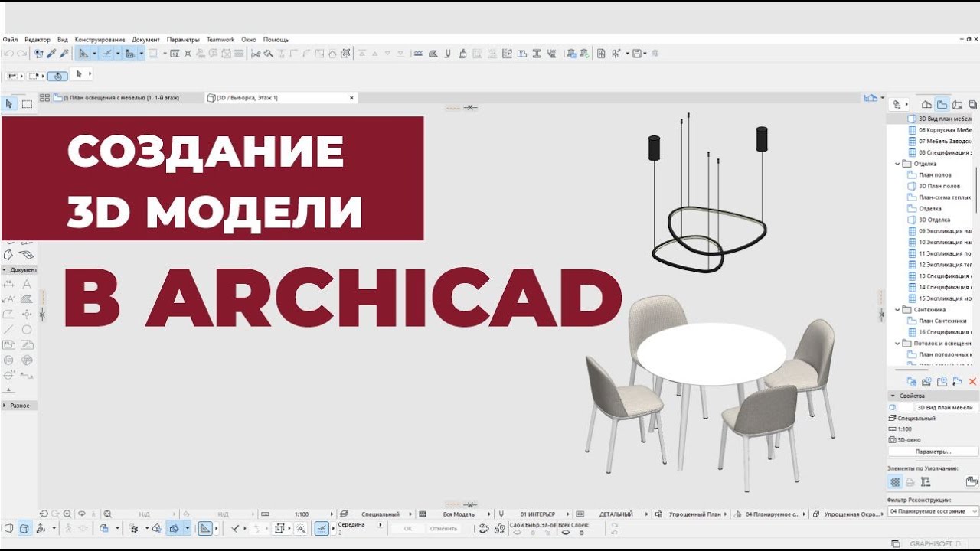Screen dimensions: 980x551
Task: Open the View Map navigator icon
Action: coord(942,104)
